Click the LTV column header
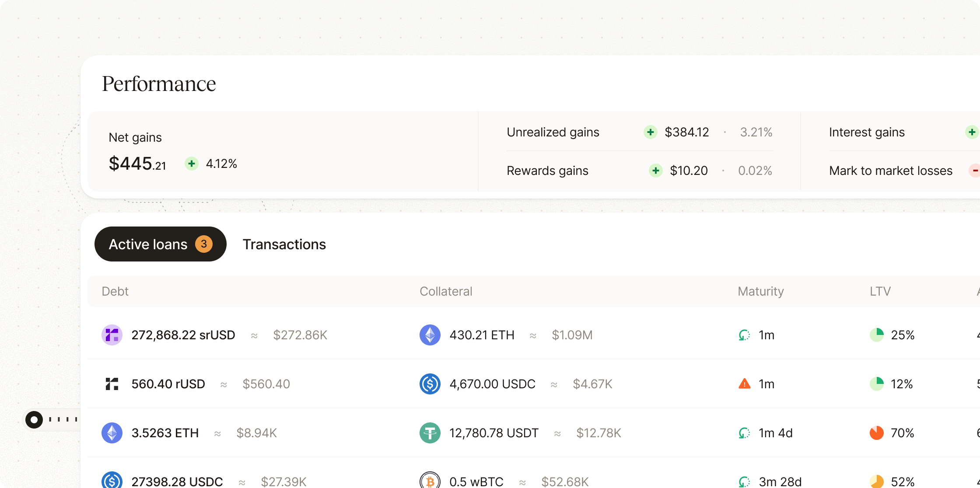 click(880, 291)
